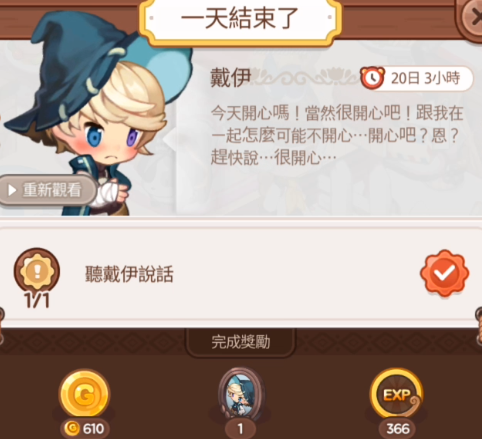This screenshot has height=439, width=482.
Task: Close the dialog with the X button
Action: pyautogui.click(x=473, y=17)
